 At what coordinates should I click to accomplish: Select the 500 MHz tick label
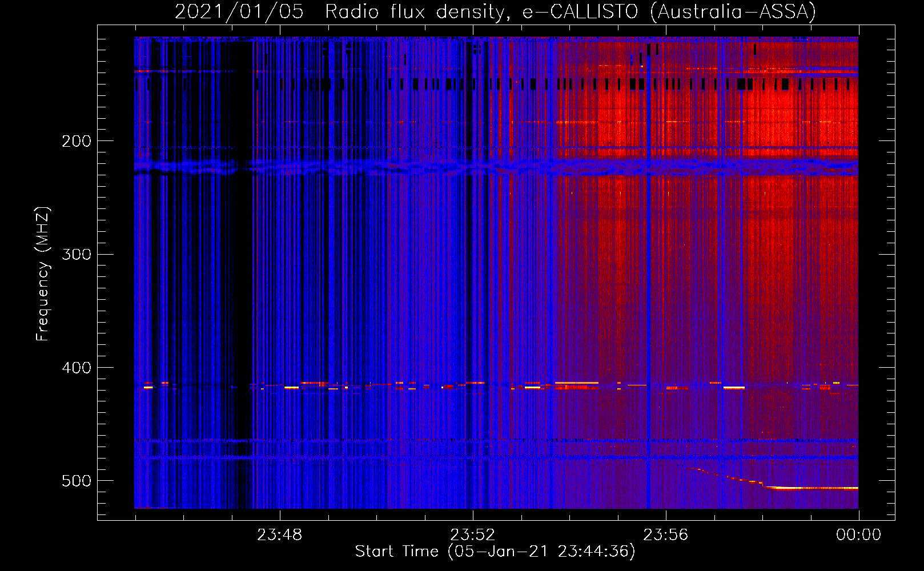coord(77,481)
